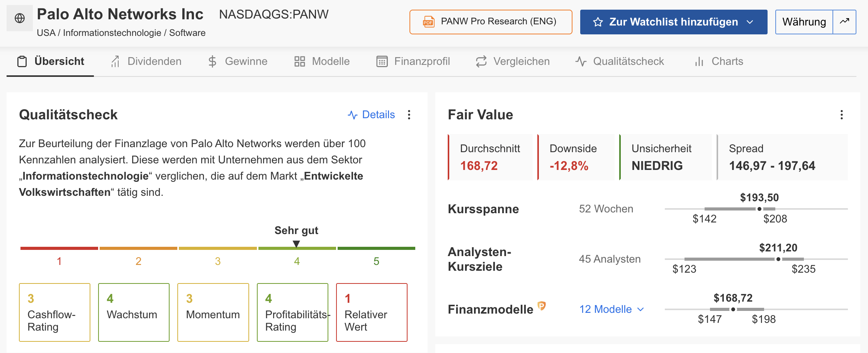Click the 45 Analysten label

[610, 259]
